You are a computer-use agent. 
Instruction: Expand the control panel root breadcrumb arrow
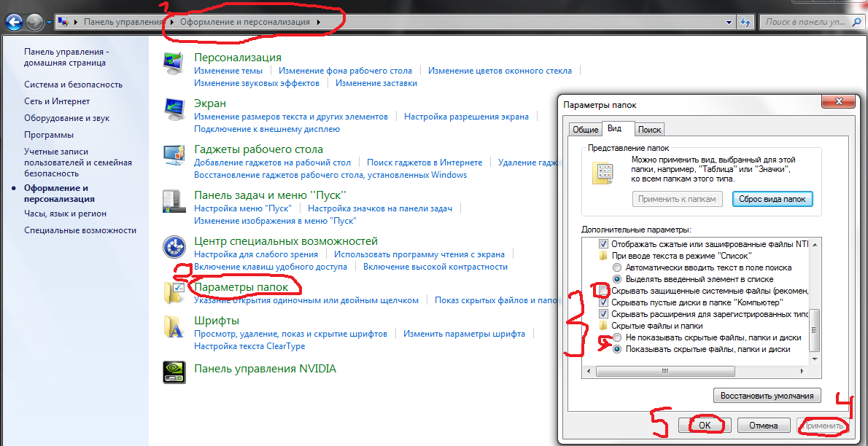point(77,22)
